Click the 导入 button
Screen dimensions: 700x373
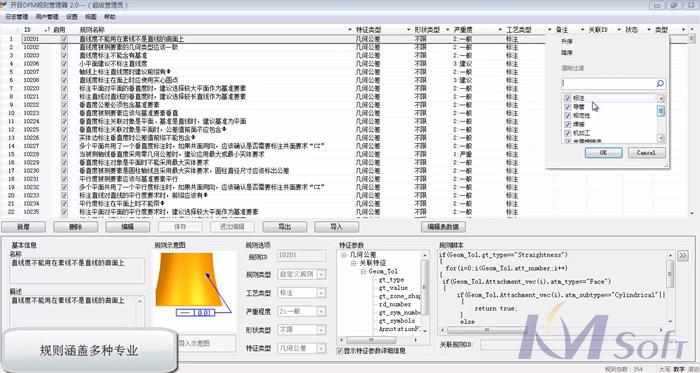[x=336, y=227]
